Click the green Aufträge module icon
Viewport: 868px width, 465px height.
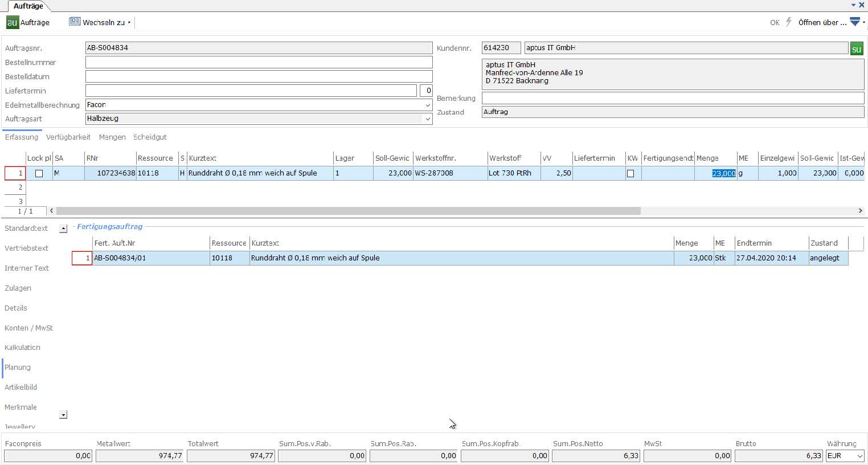click(13, 22)
